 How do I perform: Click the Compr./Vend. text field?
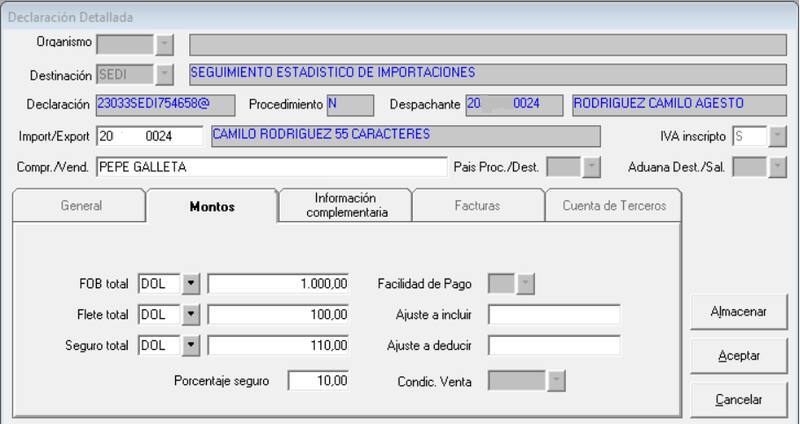coord(270,167)
